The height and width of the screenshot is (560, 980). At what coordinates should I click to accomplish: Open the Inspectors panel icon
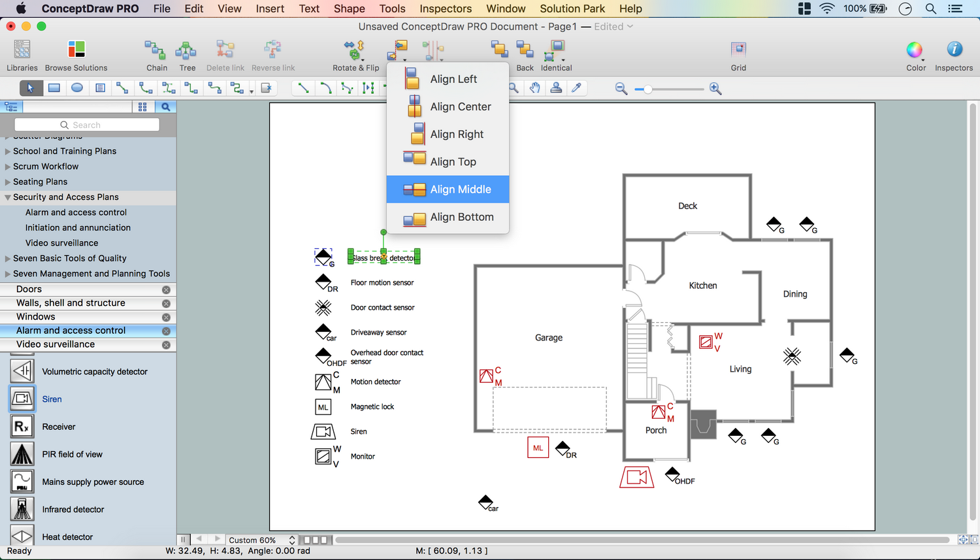click(x=953, y=50)
